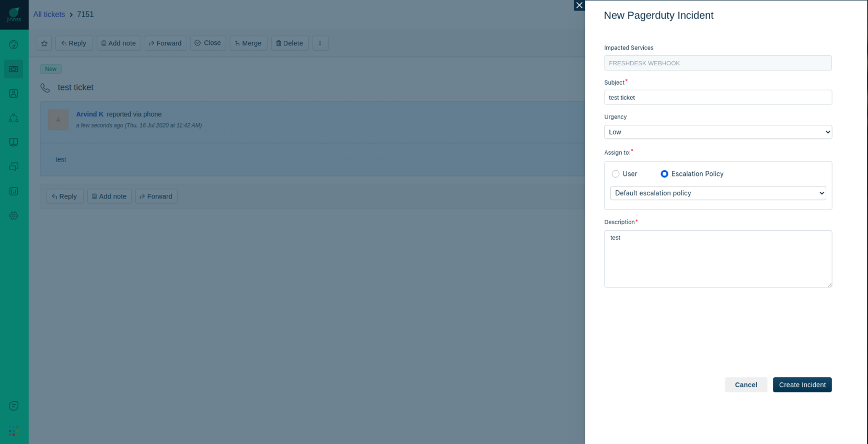Click the Forward button below the message
Viewport: 868px width, 444px height.
pos(156,196)
